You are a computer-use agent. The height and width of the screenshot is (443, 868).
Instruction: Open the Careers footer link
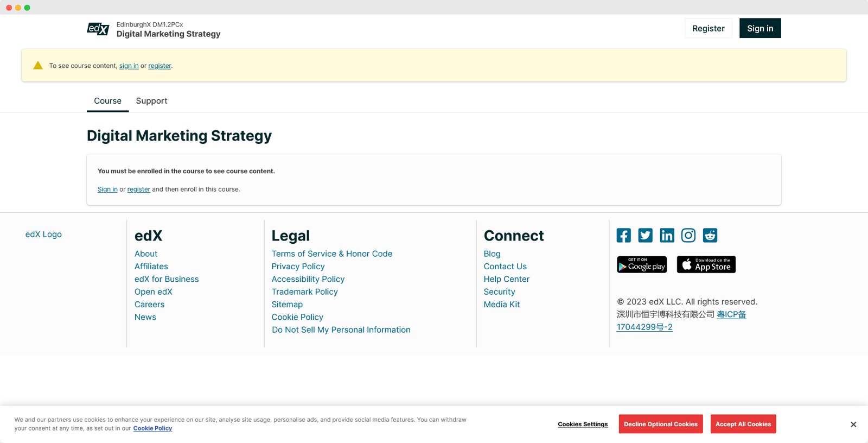point(150,305)
